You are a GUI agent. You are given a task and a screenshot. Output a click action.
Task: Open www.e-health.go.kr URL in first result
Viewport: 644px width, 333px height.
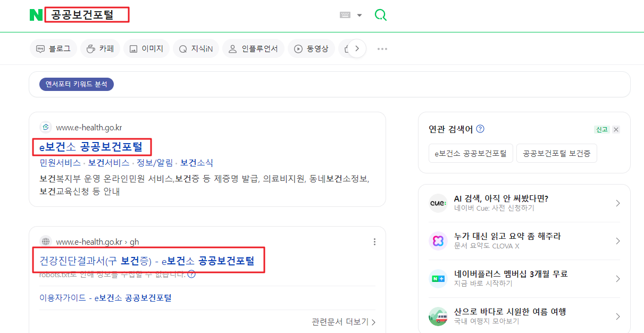(x=89, y=128)
